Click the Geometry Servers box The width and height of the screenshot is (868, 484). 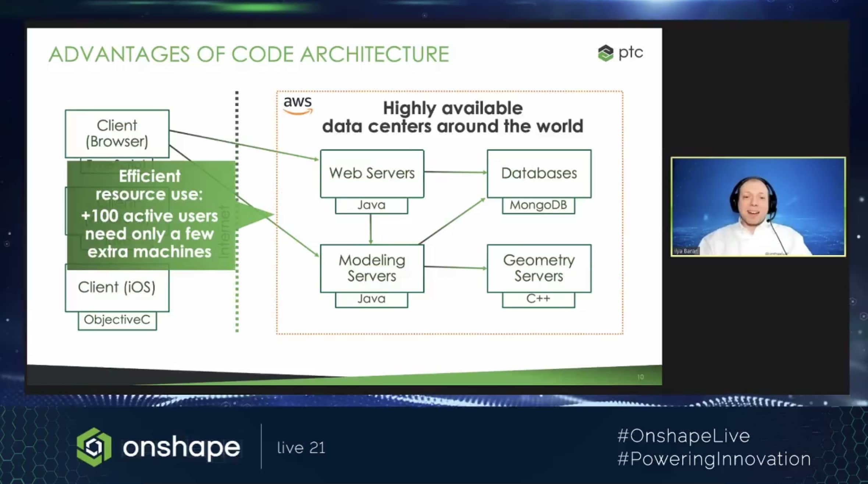(x=539, y=268)
